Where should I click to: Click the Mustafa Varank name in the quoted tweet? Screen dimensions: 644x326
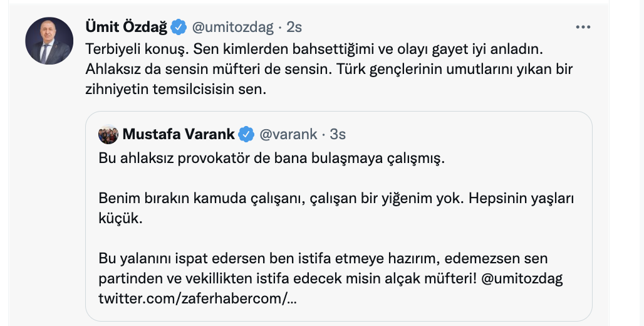coord(179,134)
